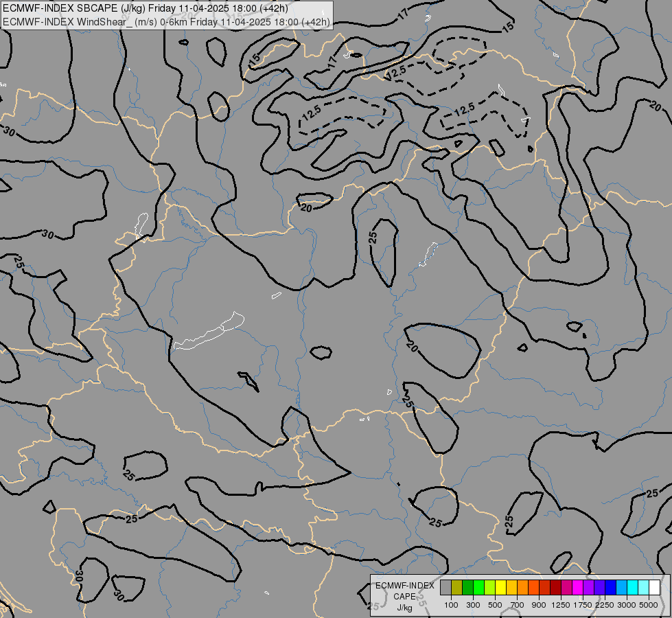The height and width of the screenshot is (618, 672).
Task: Pick the bright magenta legend swatch
Action: click(577, 587)
